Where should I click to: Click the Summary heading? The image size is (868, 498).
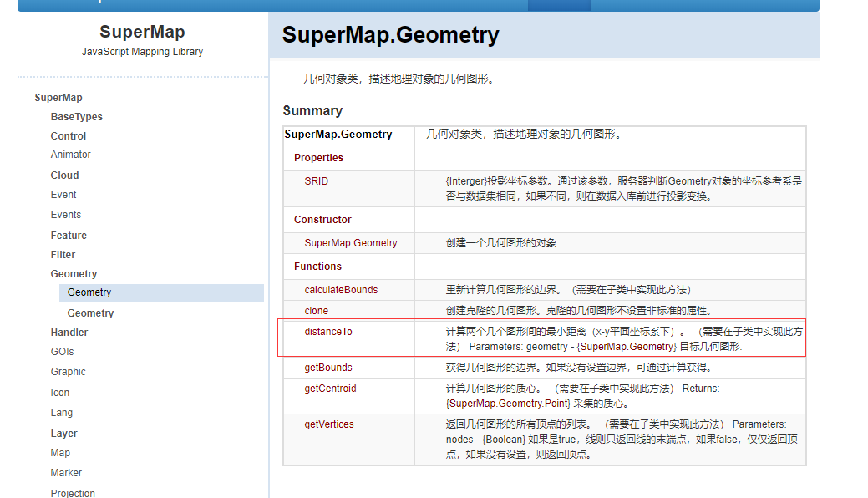tap(312, 111)
